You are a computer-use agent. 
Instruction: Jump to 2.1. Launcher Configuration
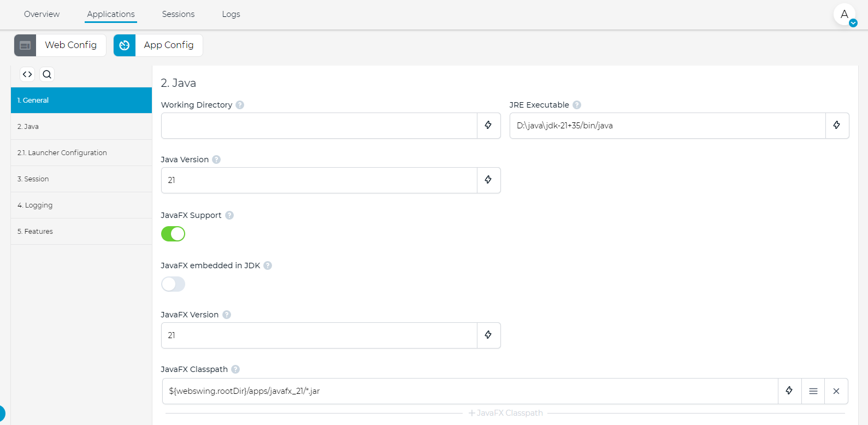(81, 153)
